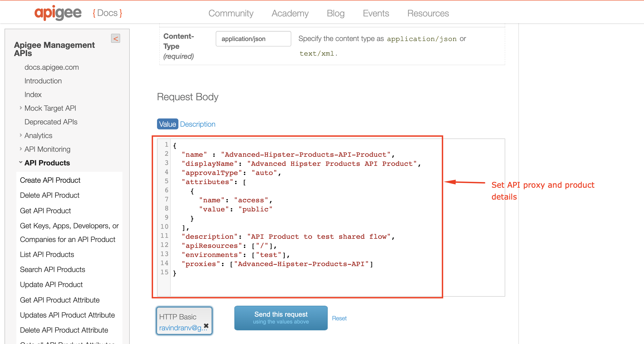The width and height of the screenshot is (644, 344).
Task: Open the Docs link in header
Action: point(107,13)
